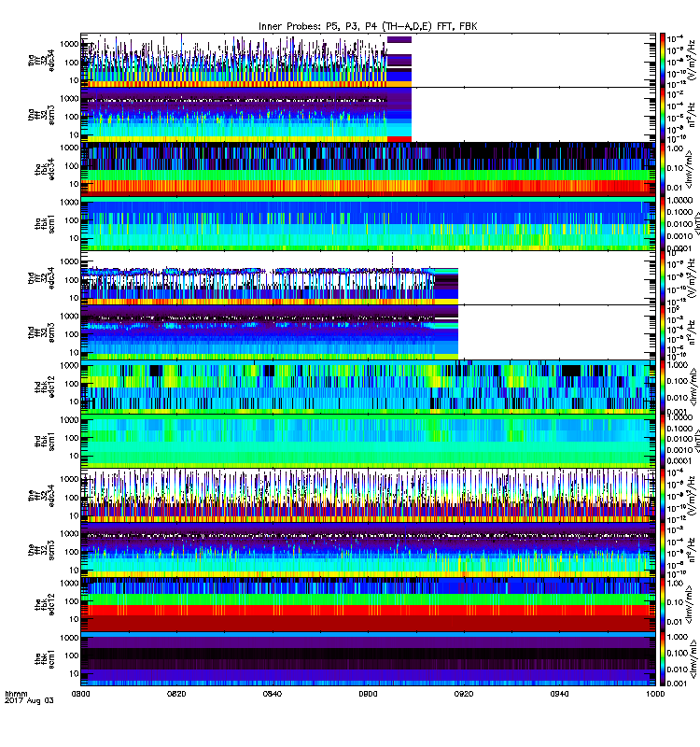Click the "hhmm" time format label
The image size is (700, 747).
tap(17, 694)
